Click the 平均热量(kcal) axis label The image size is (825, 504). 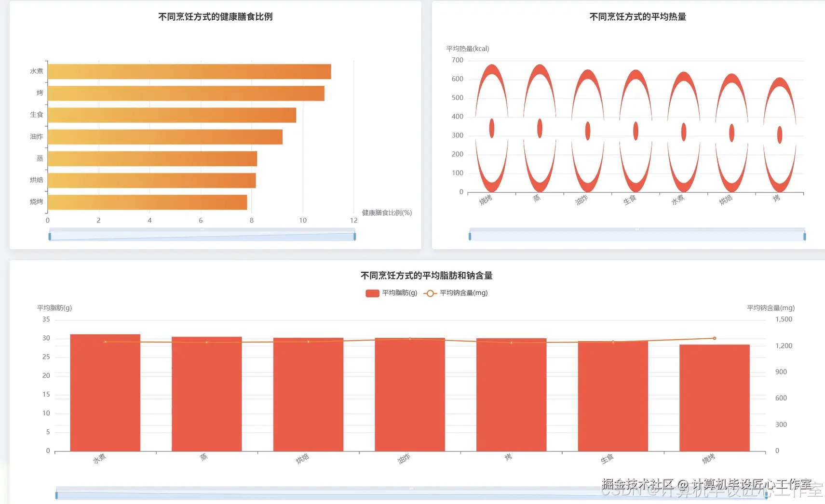click(468, 49)
